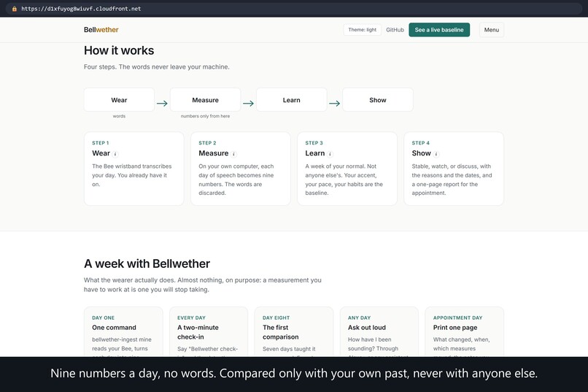Select the Learn flow step box
This screenshot has height=392, width=588.
(x=291, y=100)
